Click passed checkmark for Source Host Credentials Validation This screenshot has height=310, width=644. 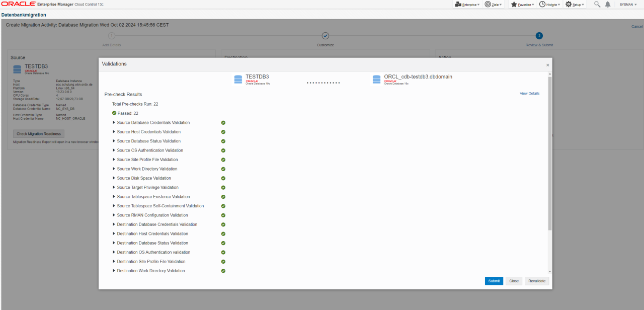223,132
